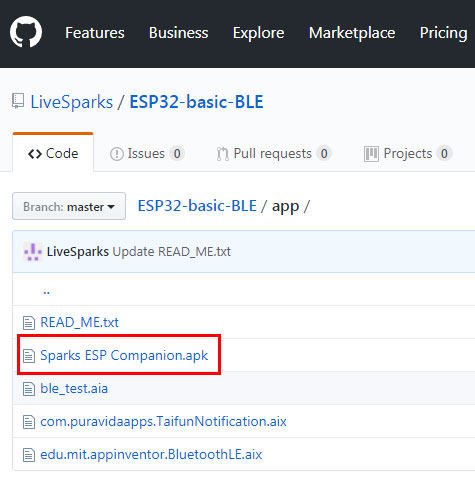Go up to parent directory via '..'
The width and height of the screenshot is (475, 483).
coord(46,292)
